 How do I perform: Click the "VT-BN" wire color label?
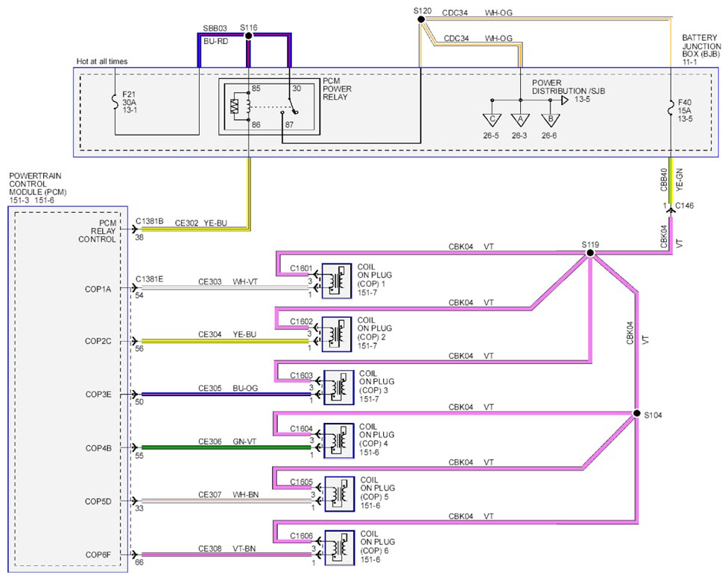pyautogui.click(x=244, y=549)
